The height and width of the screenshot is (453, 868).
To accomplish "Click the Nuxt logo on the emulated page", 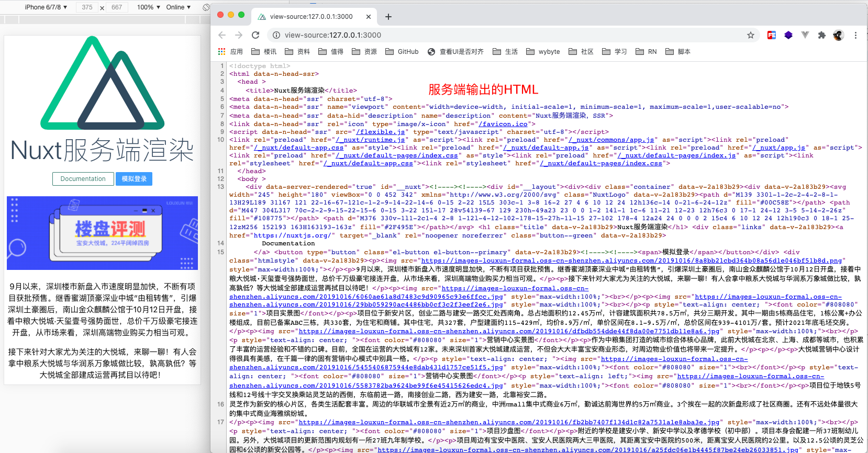I will [102, 83].
